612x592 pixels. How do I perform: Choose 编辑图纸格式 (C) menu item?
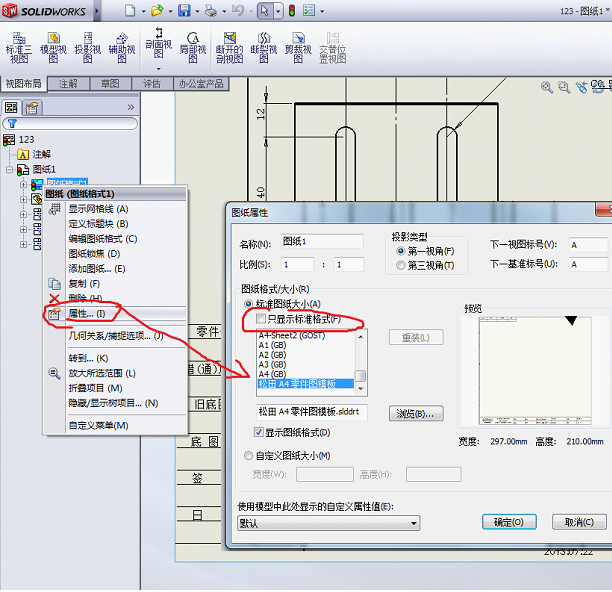coord(116,238)
